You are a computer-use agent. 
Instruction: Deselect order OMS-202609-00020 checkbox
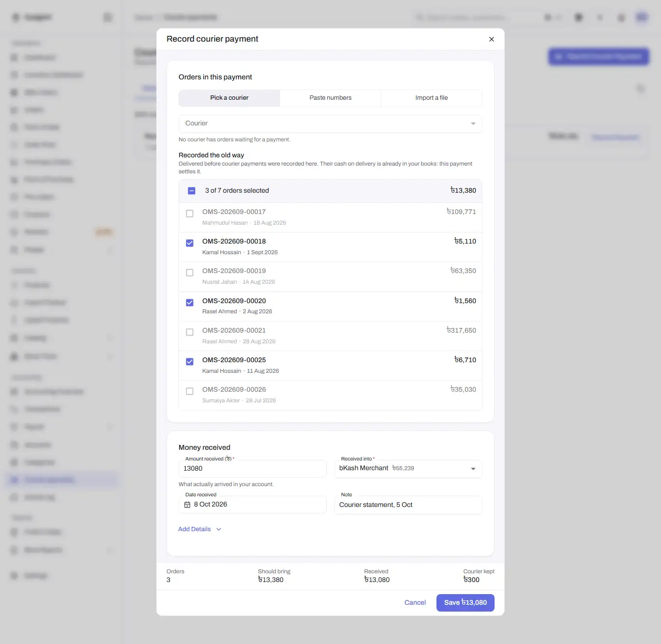coord(190,303)
